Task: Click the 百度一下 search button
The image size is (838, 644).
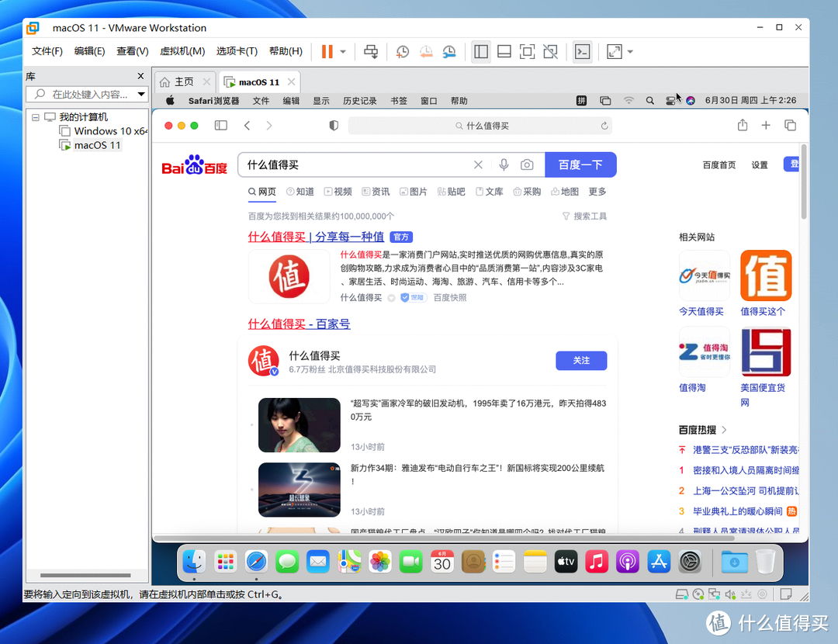Action: click(x=580, y=164)
